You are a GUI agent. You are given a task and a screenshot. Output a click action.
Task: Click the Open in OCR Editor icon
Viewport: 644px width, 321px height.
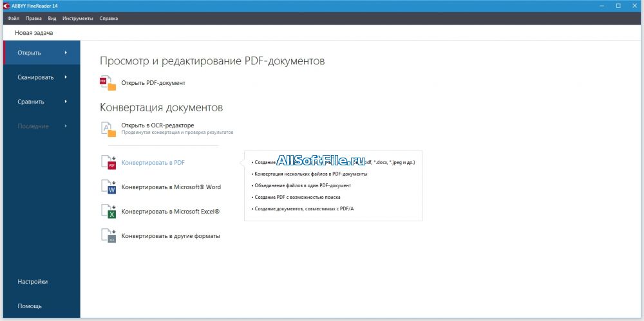108,129
